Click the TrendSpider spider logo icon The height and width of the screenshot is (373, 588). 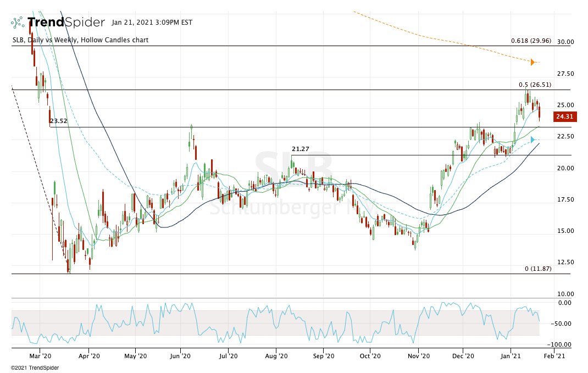click(x=18, y=23)
